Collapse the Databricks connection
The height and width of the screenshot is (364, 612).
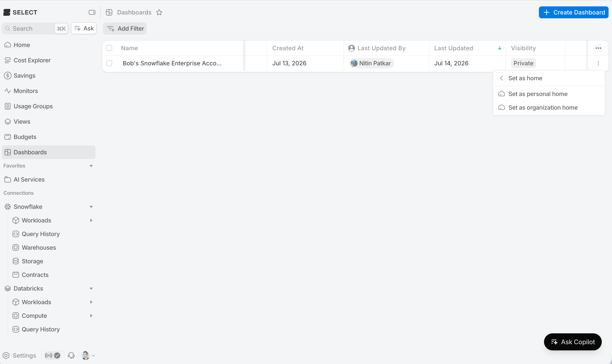91,289
